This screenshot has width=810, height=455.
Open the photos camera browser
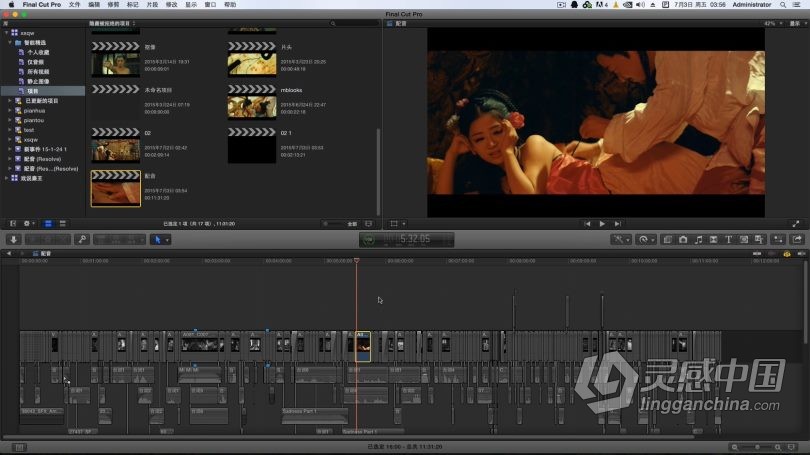point(683,240)
